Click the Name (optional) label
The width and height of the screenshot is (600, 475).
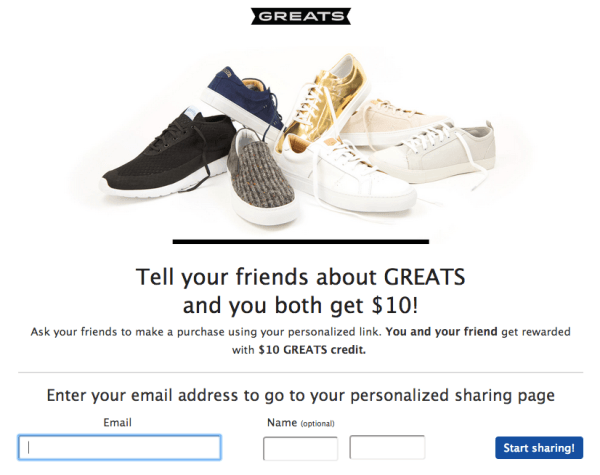point(300,423)
